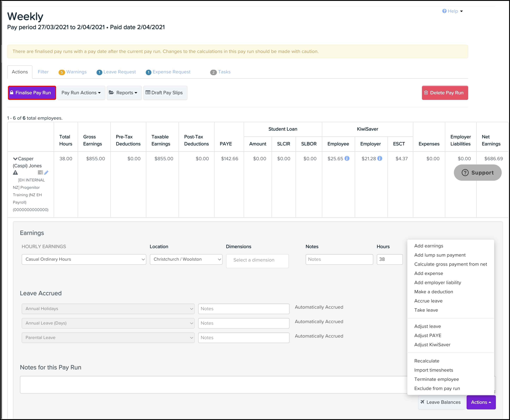Open the Christchurch / Woolston location dropdown
The width and height of the screenshot is (510, 420).
tap(186, 259)
